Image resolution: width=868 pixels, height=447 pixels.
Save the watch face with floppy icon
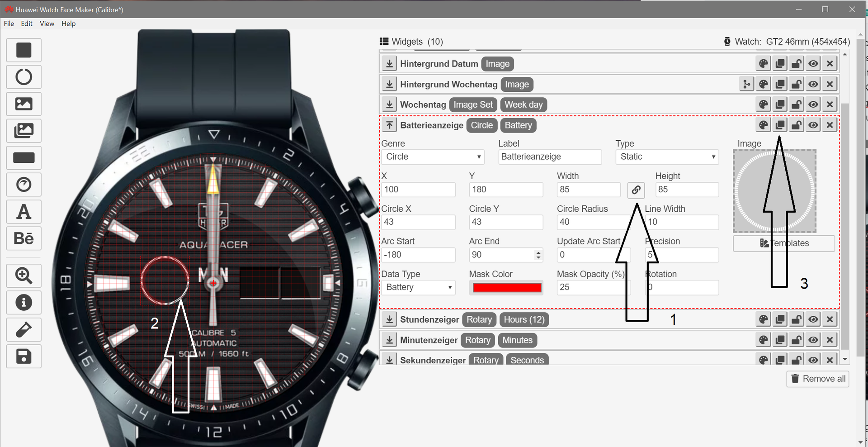point(24,357)
